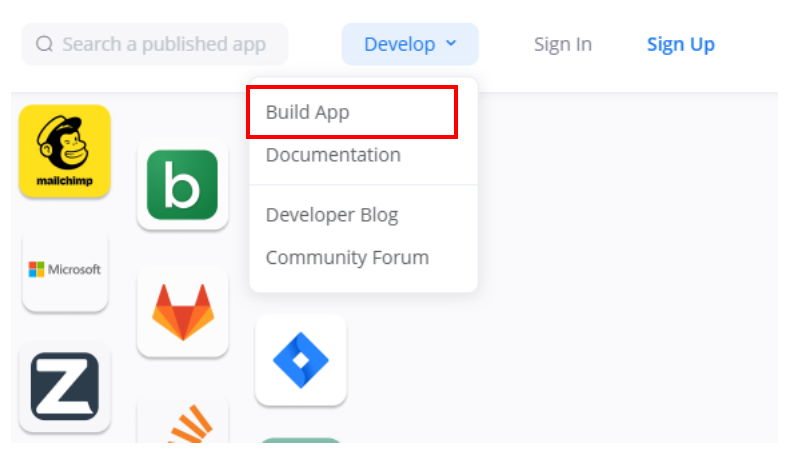Select the Microsoft app tile
Viewport: 788px width, 453px height.
65,270
